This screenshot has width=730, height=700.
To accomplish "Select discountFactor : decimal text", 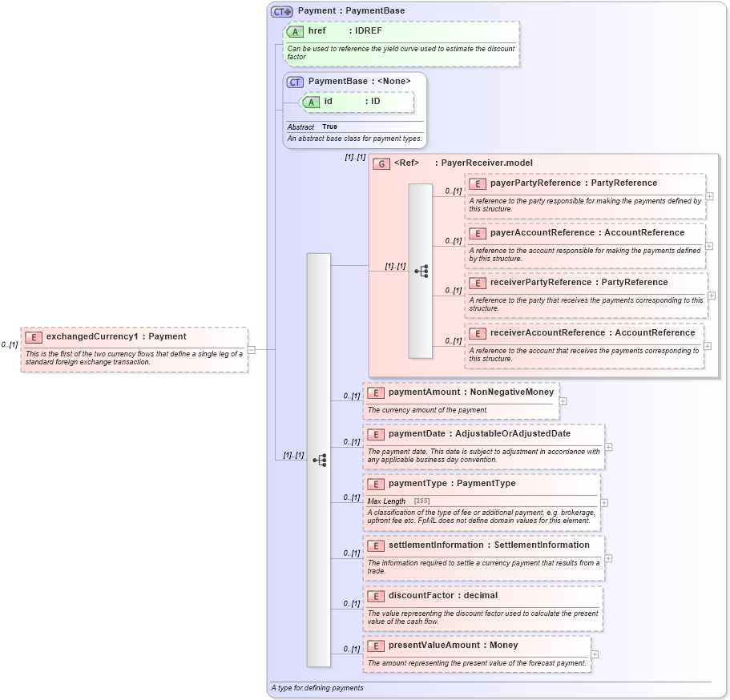I will pyautogui.click(x=443, y=596).
